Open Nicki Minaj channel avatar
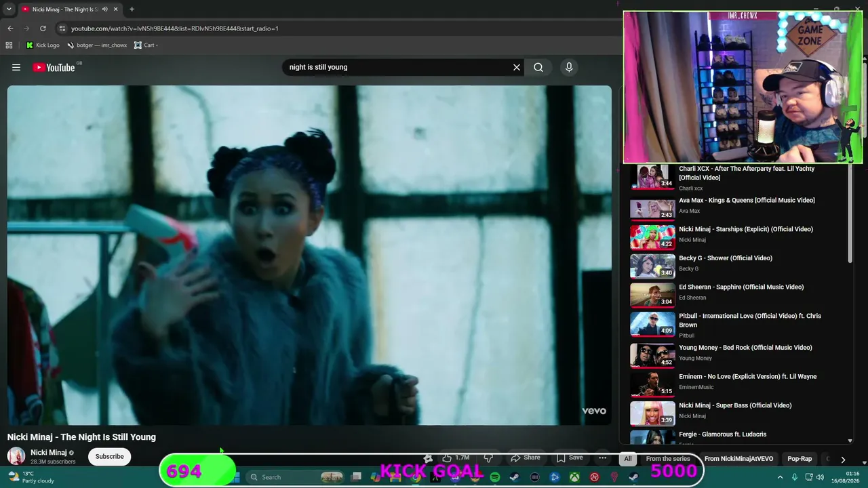The height and width of the screenshot is (488, 868). click(16, 456)
